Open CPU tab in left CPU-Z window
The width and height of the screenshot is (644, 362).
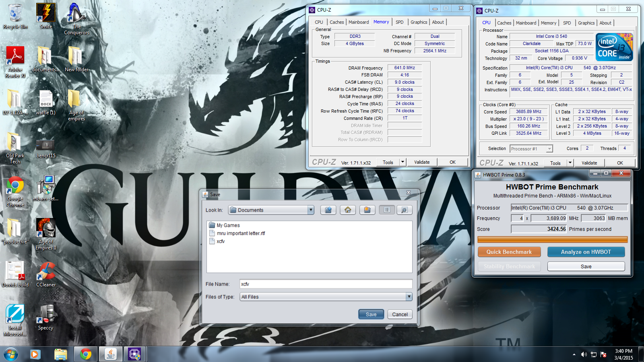(319, 22)
